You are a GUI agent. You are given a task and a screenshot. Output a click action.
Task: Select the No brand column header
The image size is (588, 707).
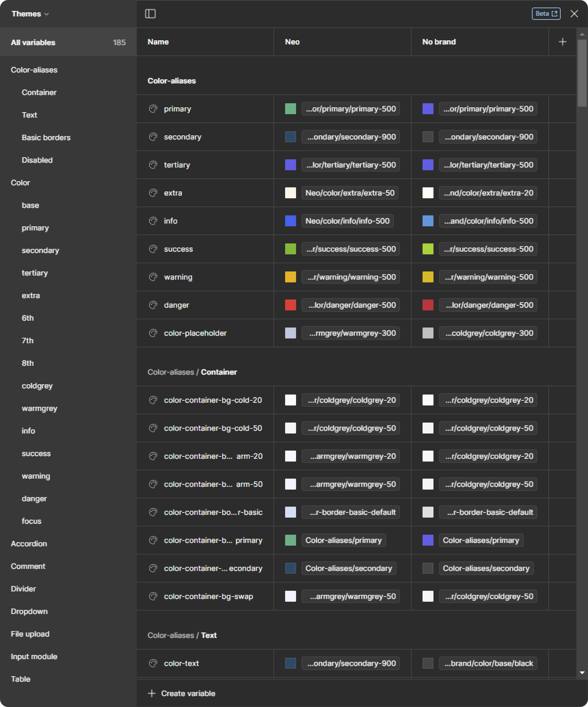[439, 42]
